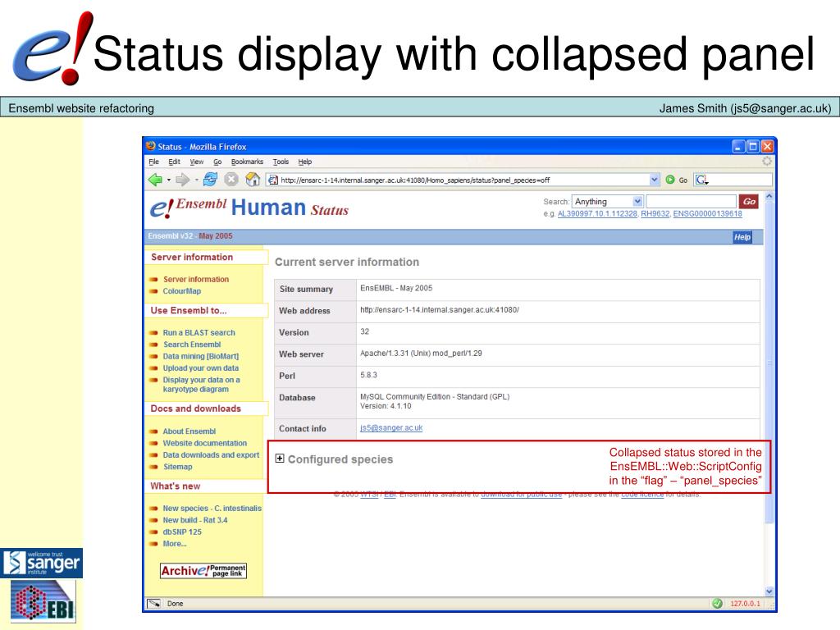Viewport: 840px width, 630px height.
Task: Click the Firefox throbber activity icon
Action: 767,162
